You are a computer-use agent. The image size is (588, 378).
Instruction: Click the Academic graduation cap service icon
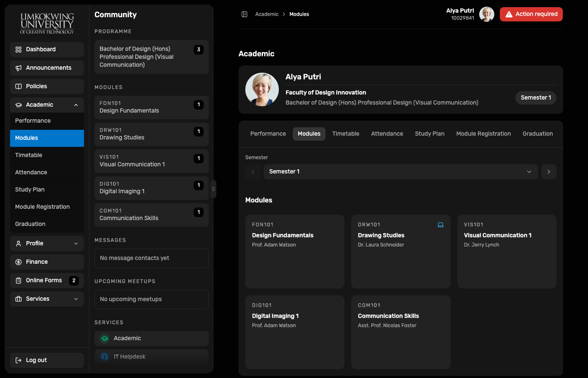(x=105, y=339)
